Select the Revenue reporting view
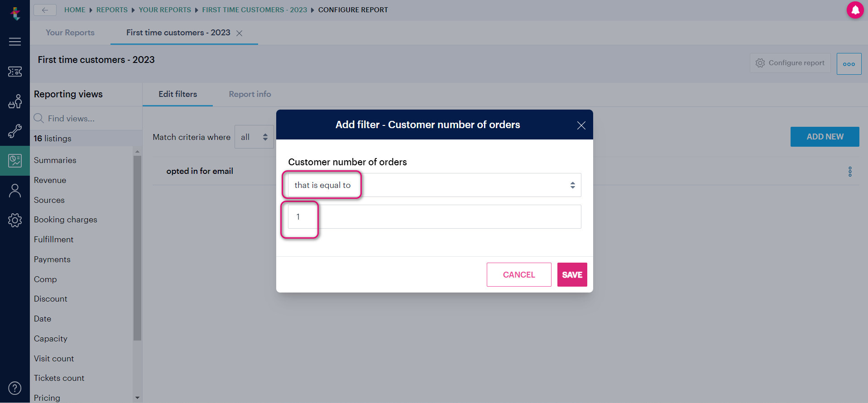Image resolution: width=868 pixels, height=403 pixels. (50, 180)
